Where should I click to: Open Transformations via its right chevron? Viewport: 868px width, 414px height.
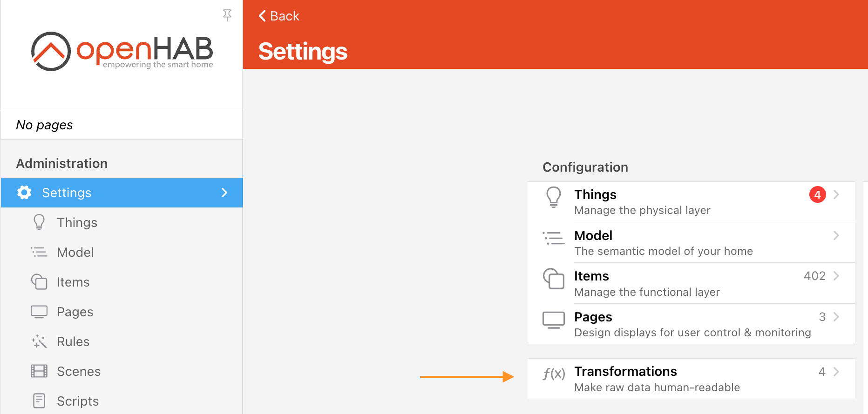click(x=836, y=372)
